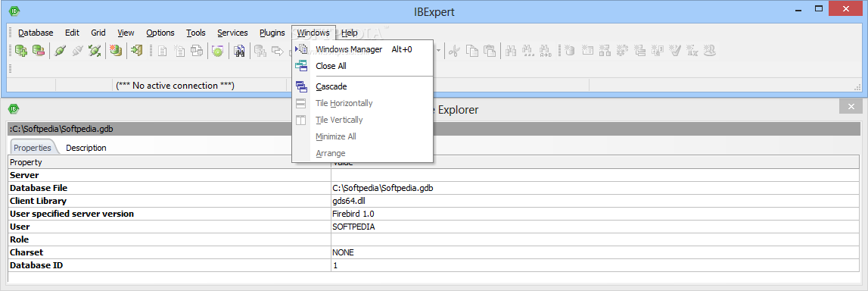Image resolution: width=868 pixels, height=291 pixels.
Task: Click the Create Database icon with red star
Action: [115, 51]
